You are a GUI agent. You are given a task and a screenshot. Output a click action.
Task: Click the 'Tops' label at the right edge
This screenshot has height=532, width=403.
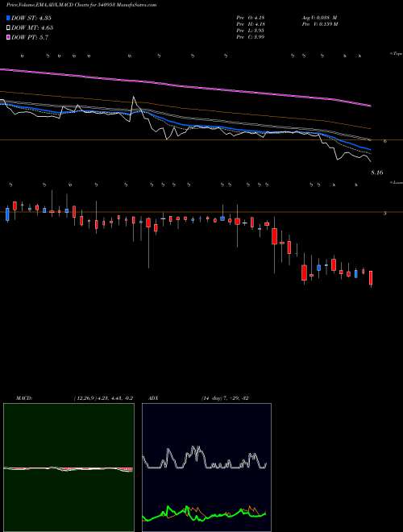(x=396, y=54)
